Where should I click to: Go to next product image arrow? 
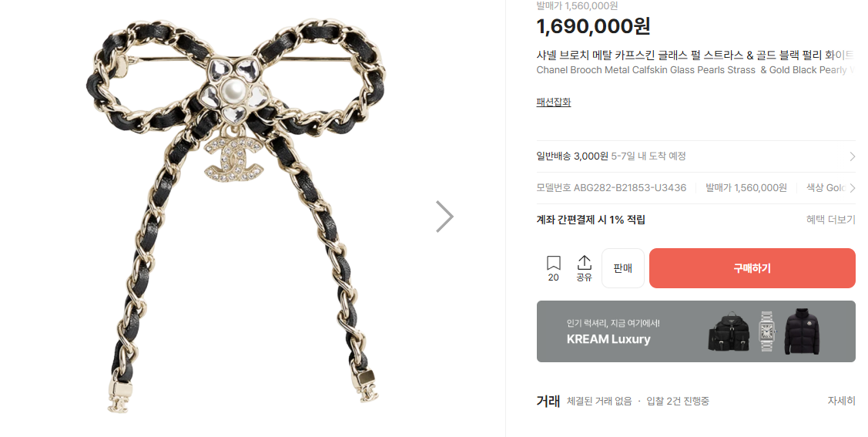tap(444, 217)
